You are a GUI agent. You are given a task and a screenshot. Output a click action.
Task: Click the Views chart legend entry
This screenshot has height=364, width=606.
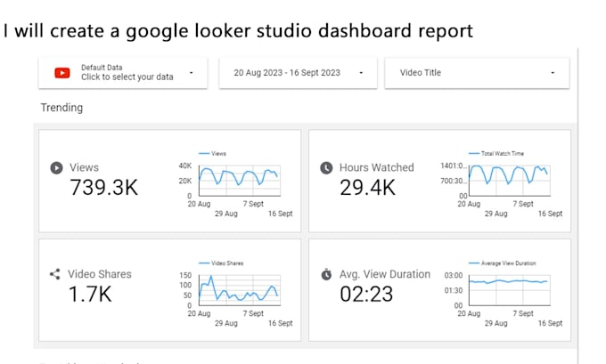[212, 154]
